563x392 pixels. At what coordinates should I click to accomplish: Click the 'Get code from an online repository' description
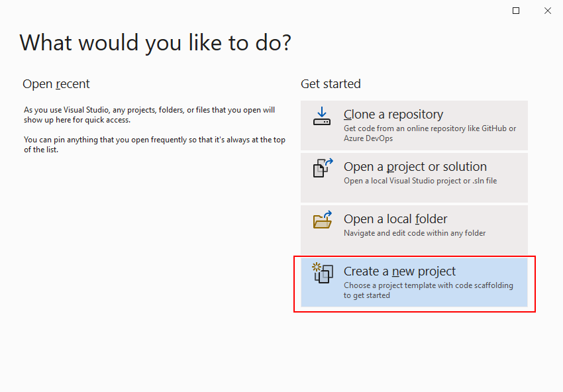coord(430,133)
